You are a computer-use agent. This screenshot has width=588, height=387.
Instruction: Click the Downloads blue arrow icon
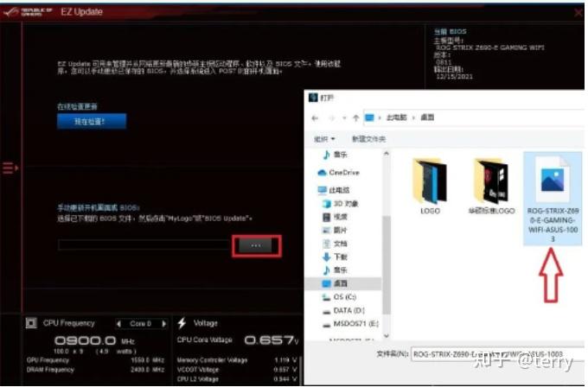(326, 257)
